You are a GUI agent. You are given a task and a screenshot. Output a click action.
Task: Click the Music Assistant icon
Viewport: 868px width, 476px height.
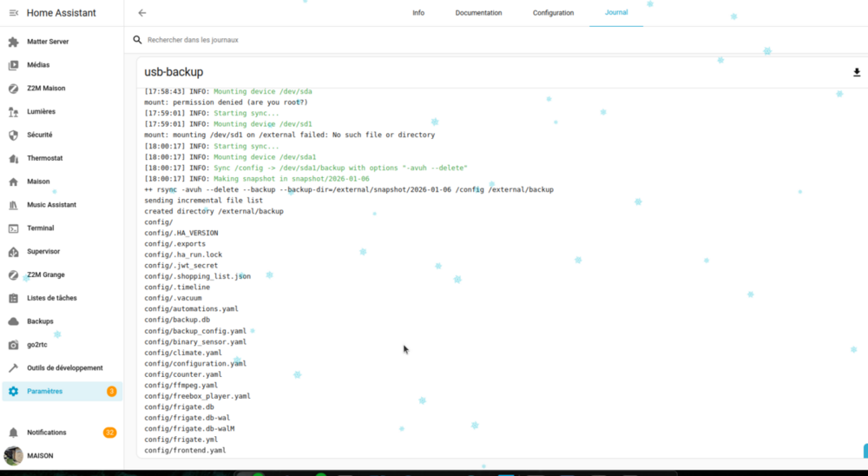coord(14,204)
